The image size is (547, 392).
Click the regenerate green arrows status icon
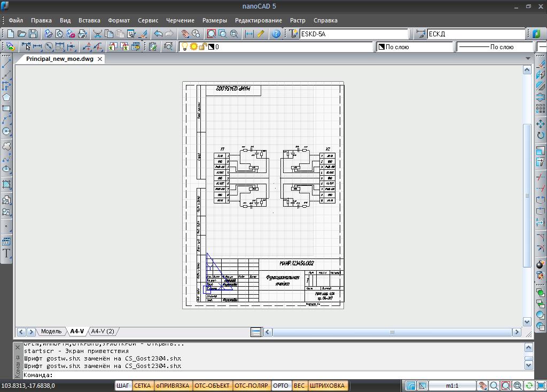tap(529, 386)
